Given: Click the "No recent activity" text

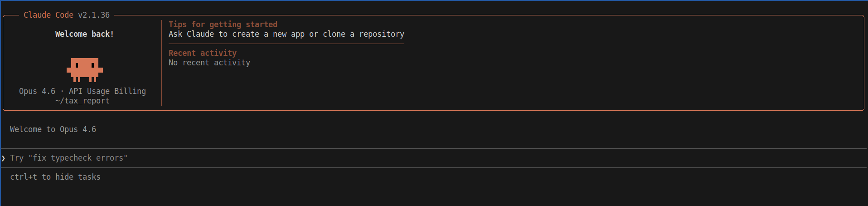Looking at the screenshot, I should pos(209,63).
